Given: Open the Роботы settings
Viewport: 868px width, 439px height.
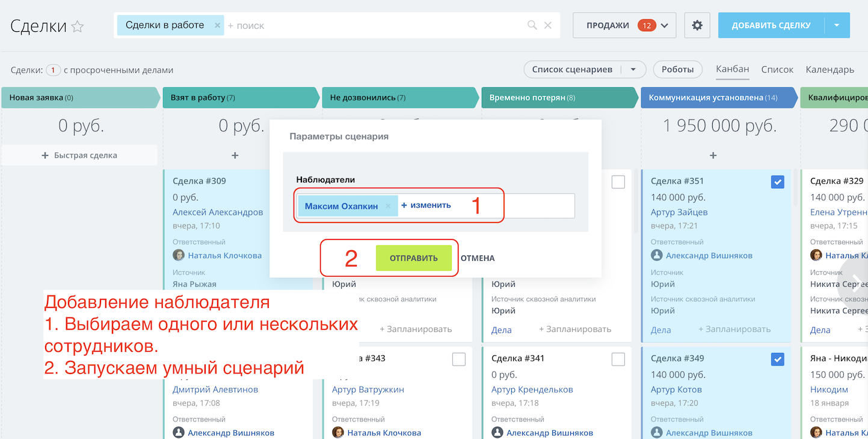Looking at the screenshot, I should tap(678, 70).
